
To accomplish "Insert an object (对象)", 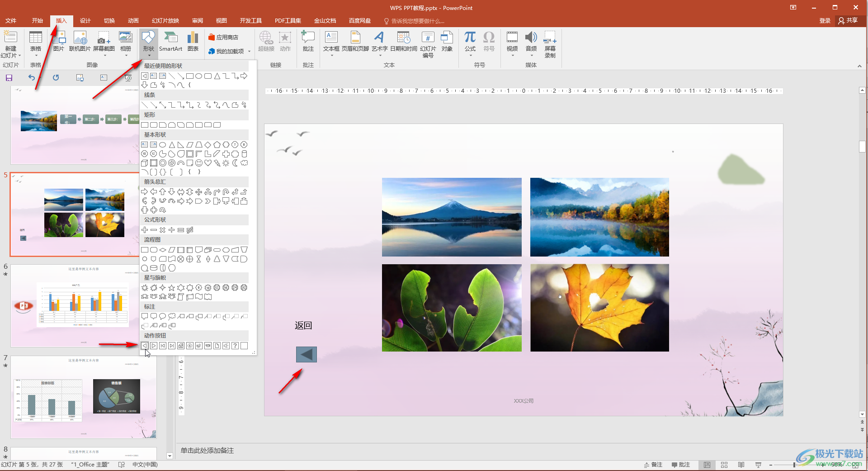I will point(447,42).
